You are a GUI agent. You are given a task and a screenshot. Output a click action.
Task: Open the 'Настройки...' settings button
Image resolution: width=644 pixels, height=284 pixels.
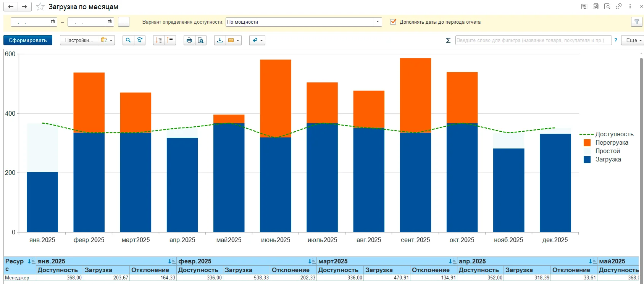point(79,40)
